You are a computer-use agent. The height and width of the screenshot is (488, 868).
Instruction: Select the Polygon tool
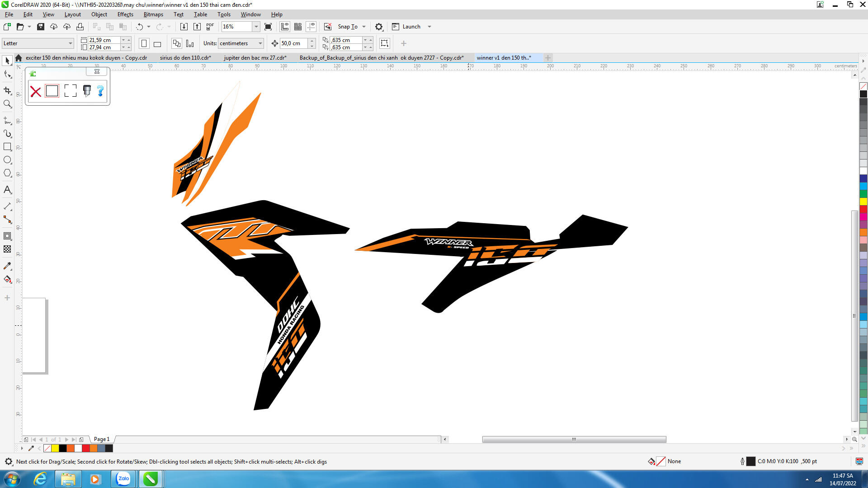pyautogui.click(x=7, y=173)
